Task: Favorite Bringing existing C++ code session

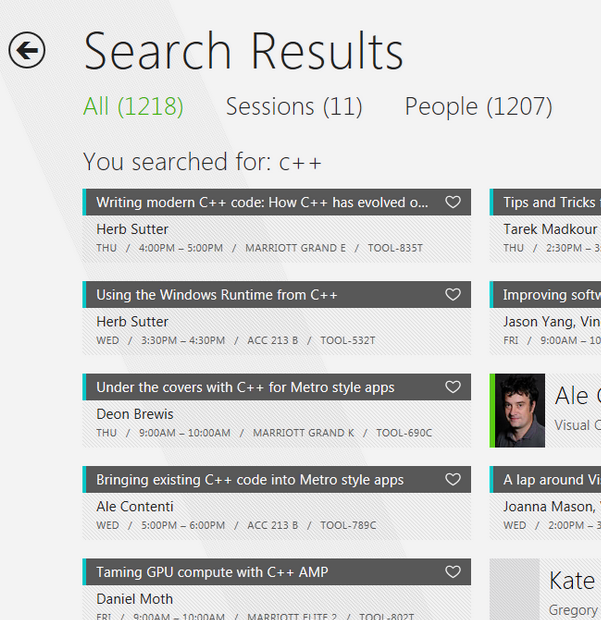Action: [x=453, y=480]
